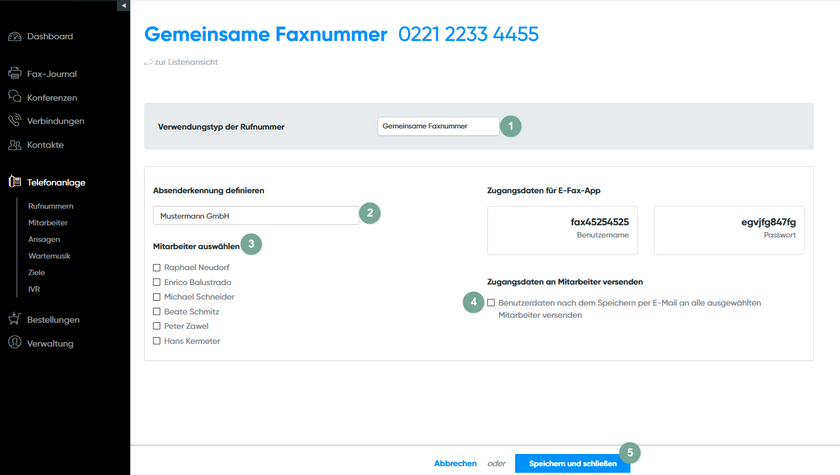Open the Wartemusik submenu item
The image size is (840, 475).
point(49,256)
